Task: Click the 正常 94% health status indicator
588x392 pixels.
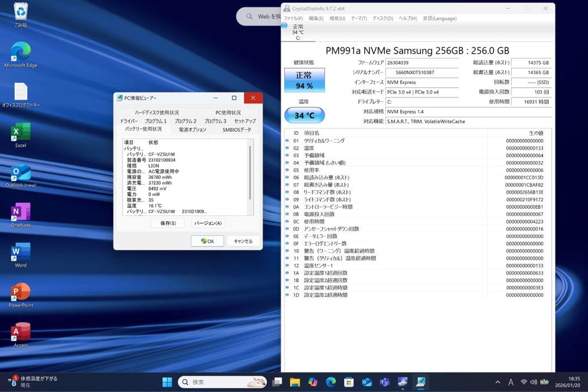Action: pyautogui.click(x=304, y=80)
